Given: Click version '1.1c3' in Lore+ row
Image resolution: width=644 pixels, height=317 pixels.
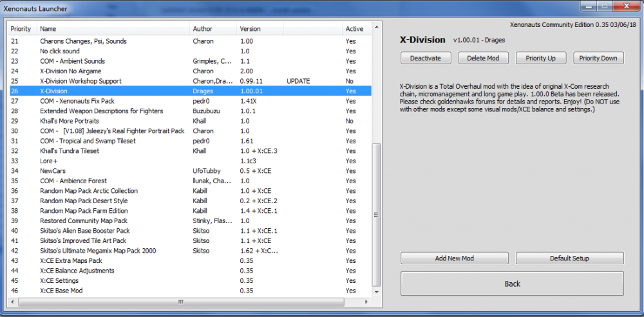Looking at the screenshot, I should [x=247, y=161].
